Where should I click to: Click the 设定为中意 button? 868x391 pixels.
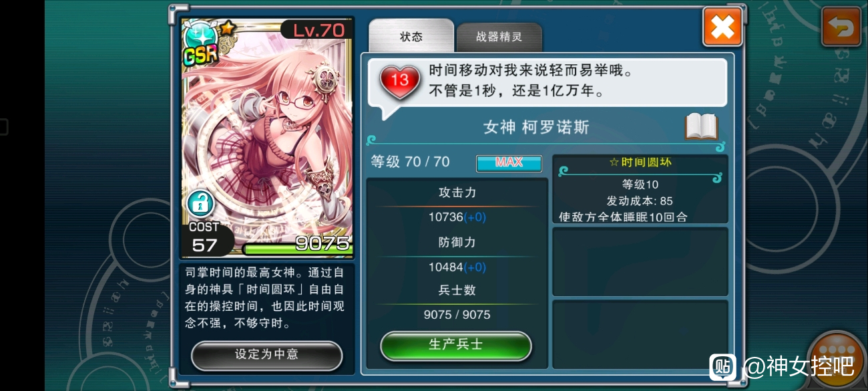[266, 355]
